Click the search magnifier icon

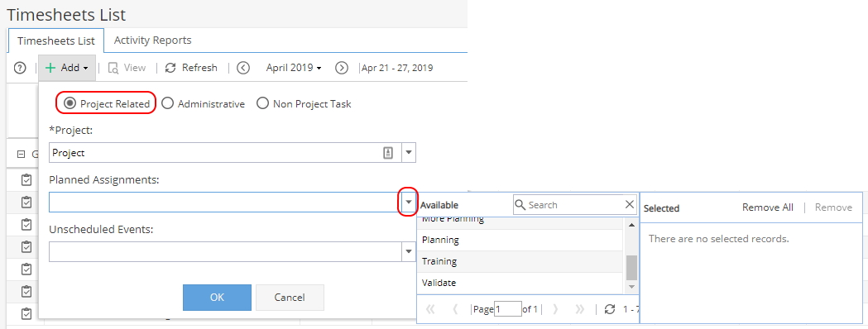[520, 204]
